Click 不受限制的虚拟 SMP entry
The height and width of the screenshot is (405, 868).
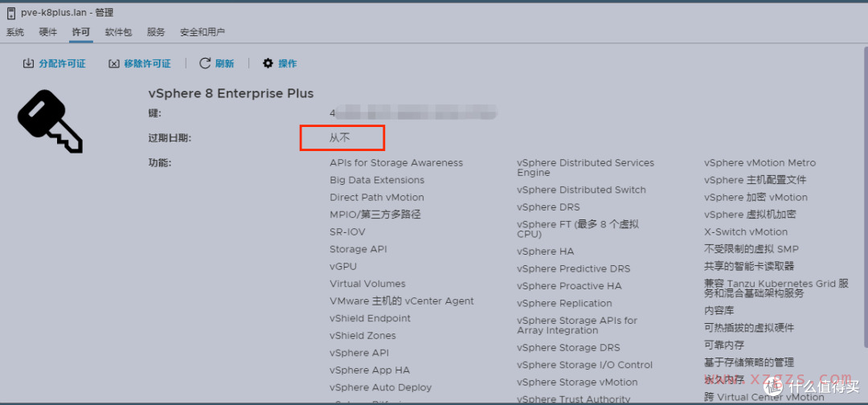751,249
